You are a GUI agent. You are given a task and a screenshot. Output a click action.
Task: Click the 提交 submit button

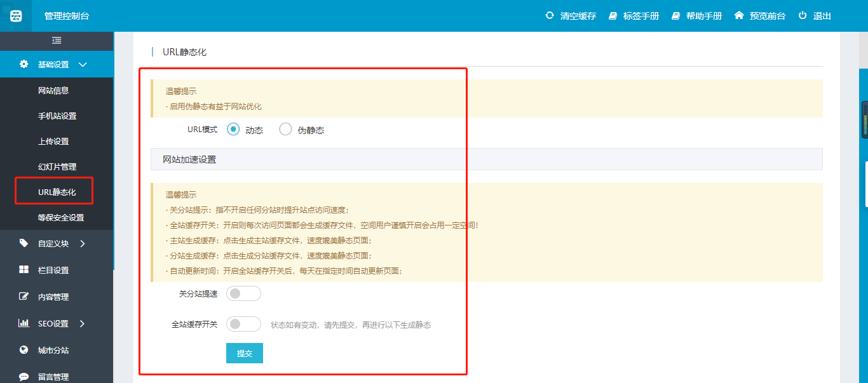pyautogui.click(x=245, y=353)
